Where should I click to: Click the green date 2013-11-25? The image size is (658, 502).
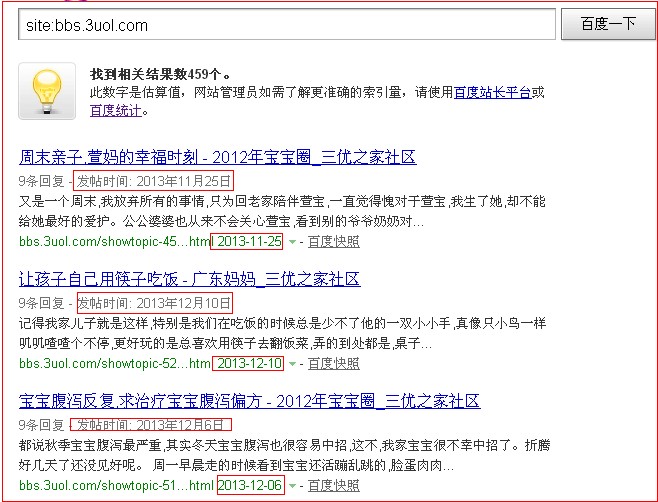249,241
